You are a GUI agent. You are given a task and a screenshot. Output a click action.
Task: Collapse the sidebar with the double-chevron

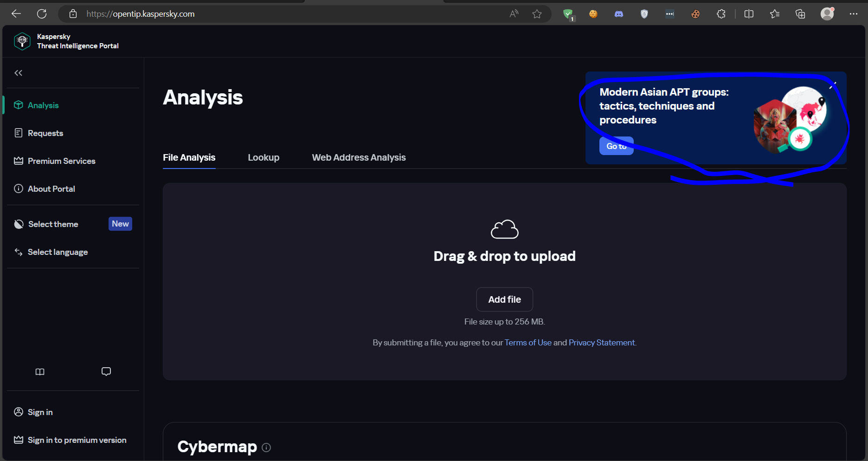[x=18, y=72]
